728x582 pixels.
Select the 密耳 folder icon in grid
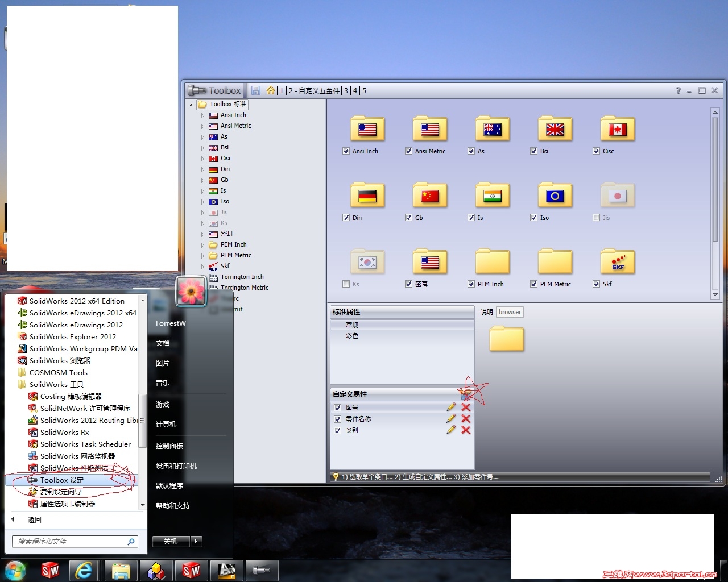(x=430, y=262)
